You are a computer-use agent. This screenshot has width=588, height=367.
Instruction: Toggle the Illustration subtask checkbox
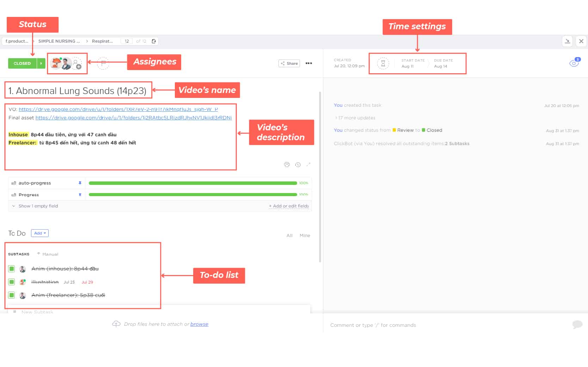click(12, 282)
